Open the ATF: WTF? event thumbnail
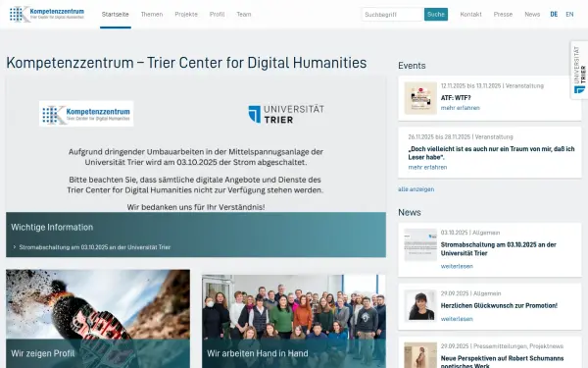 tap(420, 98)
